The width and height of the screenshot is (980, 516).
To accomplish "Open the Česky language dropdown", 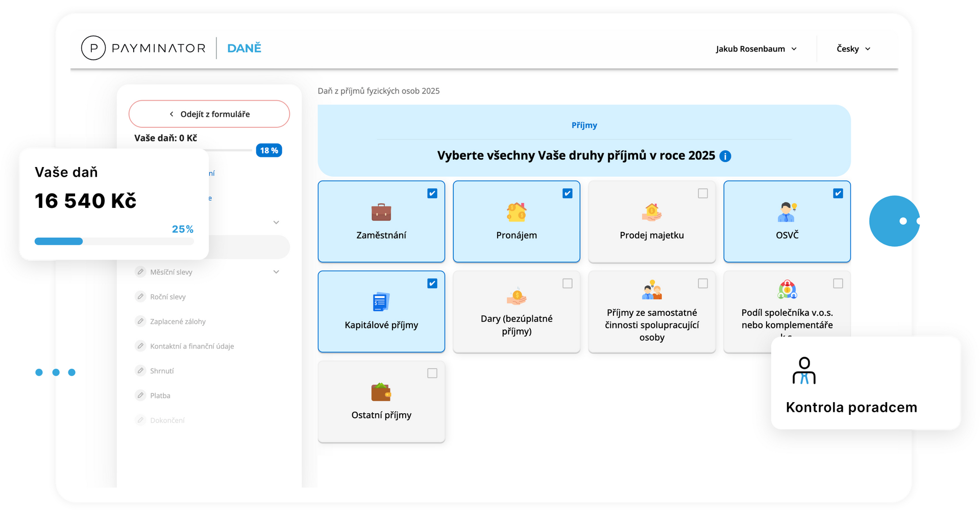I will 853,49.
